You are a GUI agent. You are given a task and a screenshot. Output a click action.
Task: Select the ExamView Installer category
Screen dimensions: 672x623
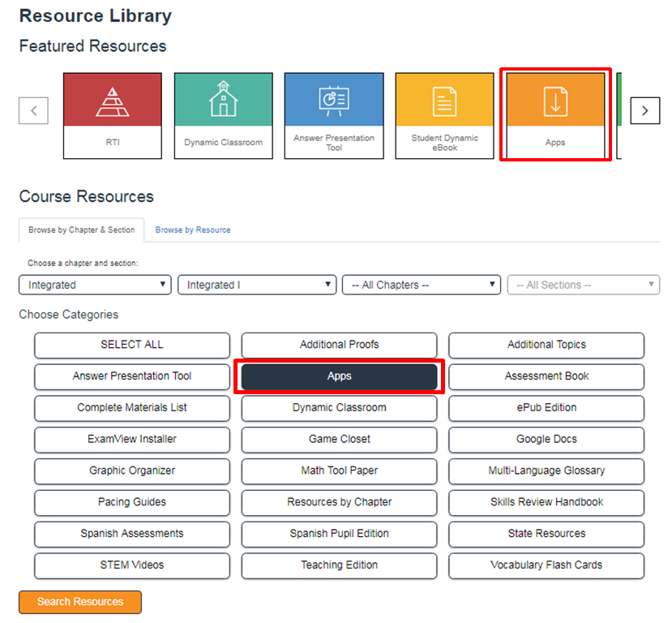(132, 440)
